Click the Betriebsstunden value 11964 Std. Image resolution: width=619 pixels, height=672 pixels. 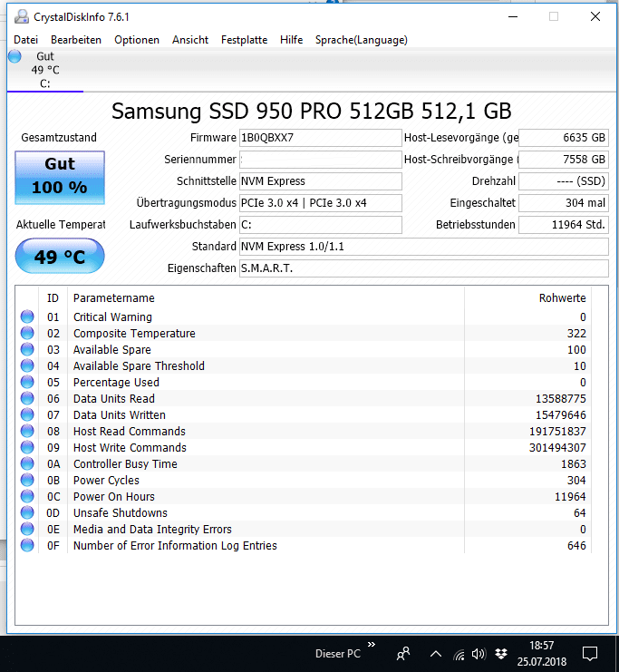pyautogui.click(x=564, y=225)
